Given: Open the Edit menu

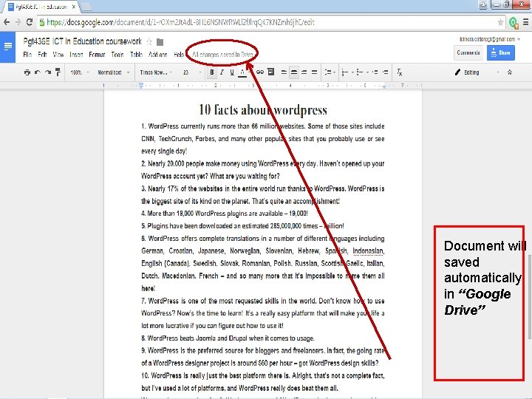Looking at the screenshot, I should 42,54.
